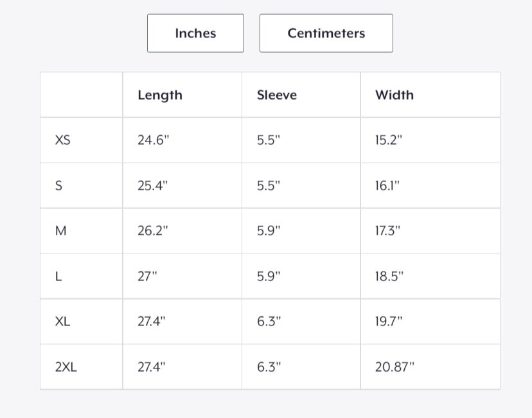Click the S width value 16.1"
This screenshot has width=532, height=418.
(x=387, y=186)
